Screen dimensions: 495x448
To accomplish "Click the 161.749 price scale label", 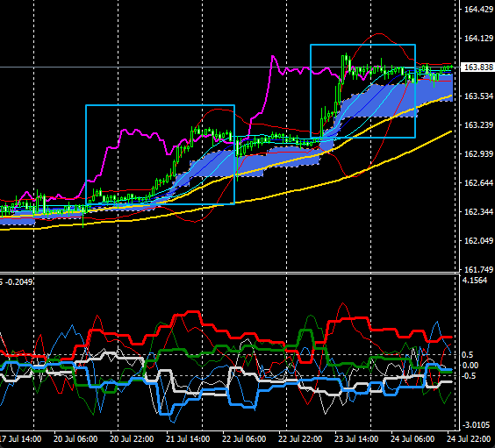I will (478, 269).
